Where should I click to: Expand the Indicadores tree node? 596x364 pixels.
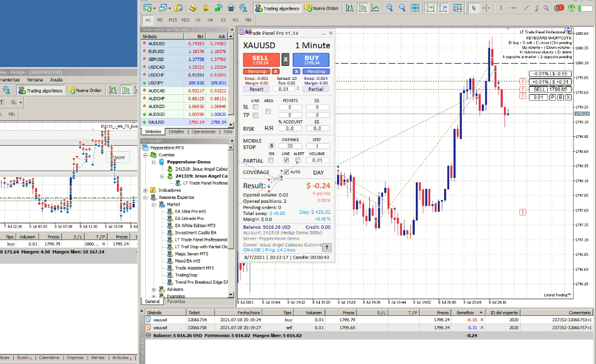(146, 190)
